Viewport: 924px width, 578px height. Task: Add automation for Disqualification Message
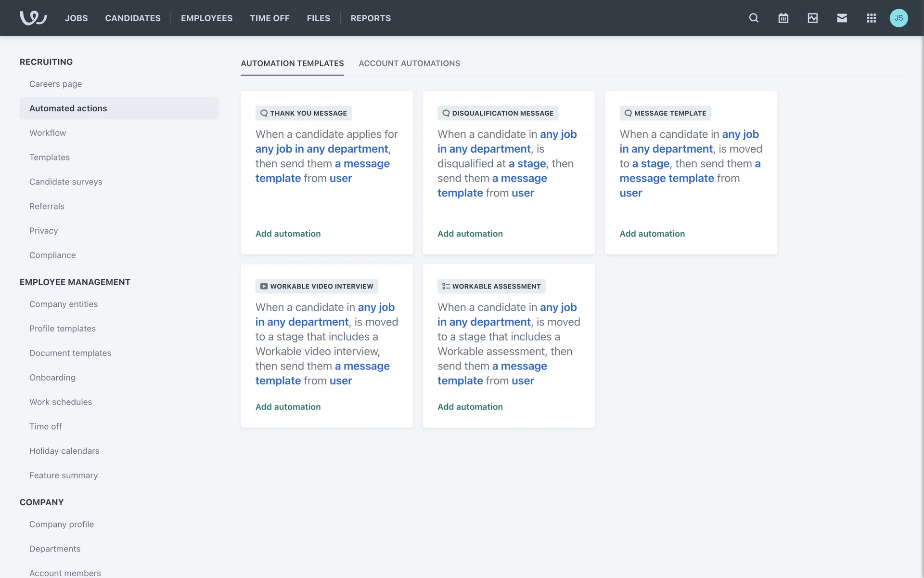pyautogui.click(x=470, y=234)
